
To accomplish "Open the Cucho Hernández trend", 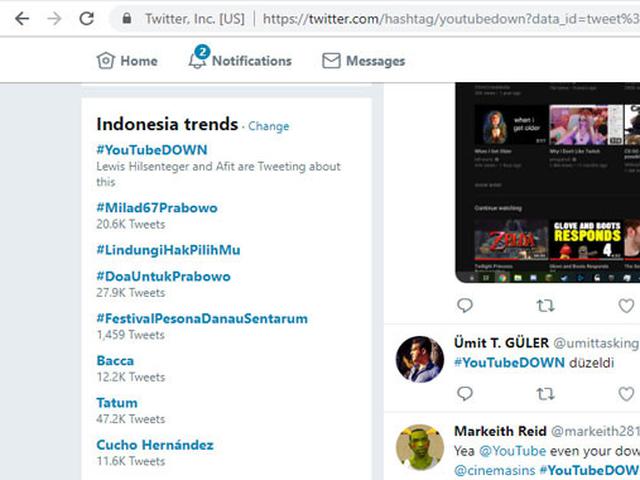I will click(x=155, y=445).
